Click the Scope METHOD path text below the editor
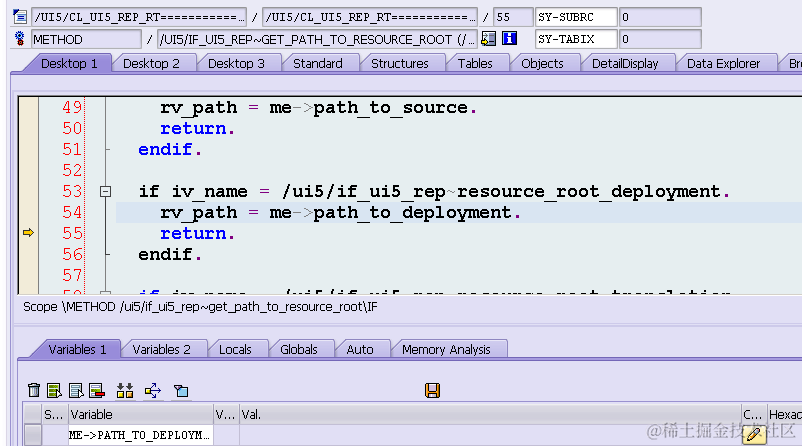 coord(200,307)
